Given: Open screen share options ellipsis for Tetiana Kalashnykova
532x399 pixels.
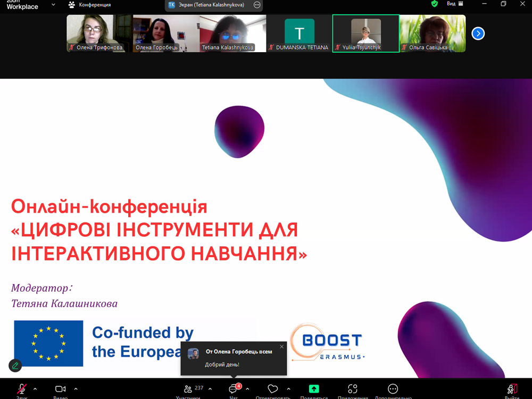Looking at the screenshot, I should (257, 5).
